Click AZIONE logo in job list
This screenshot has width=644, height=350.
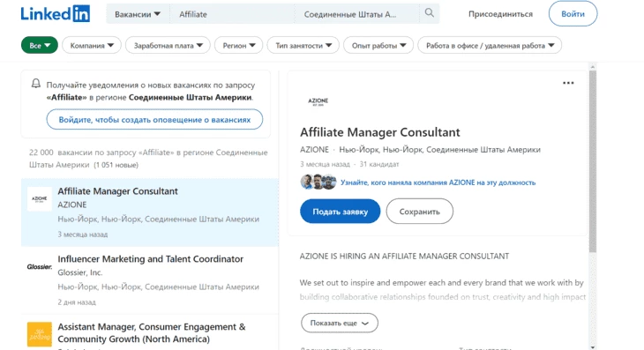pyautogui.click(x=40, y=199)
